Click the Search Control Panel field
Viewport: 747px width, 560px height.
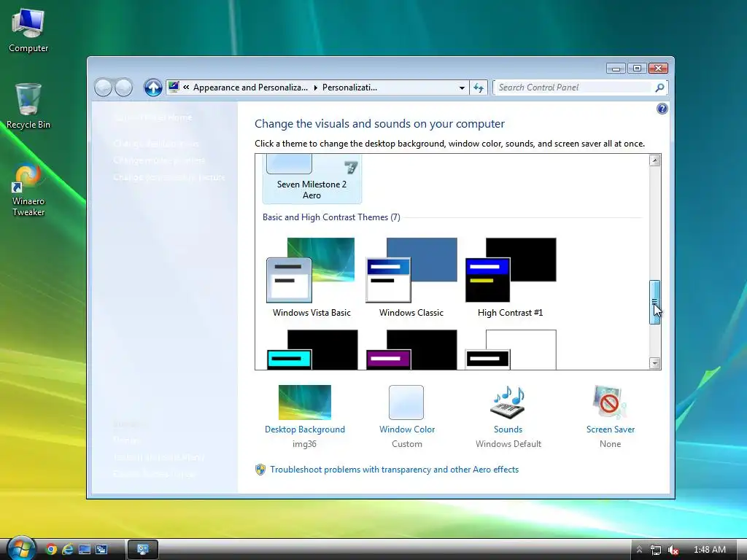pos(573,87)
